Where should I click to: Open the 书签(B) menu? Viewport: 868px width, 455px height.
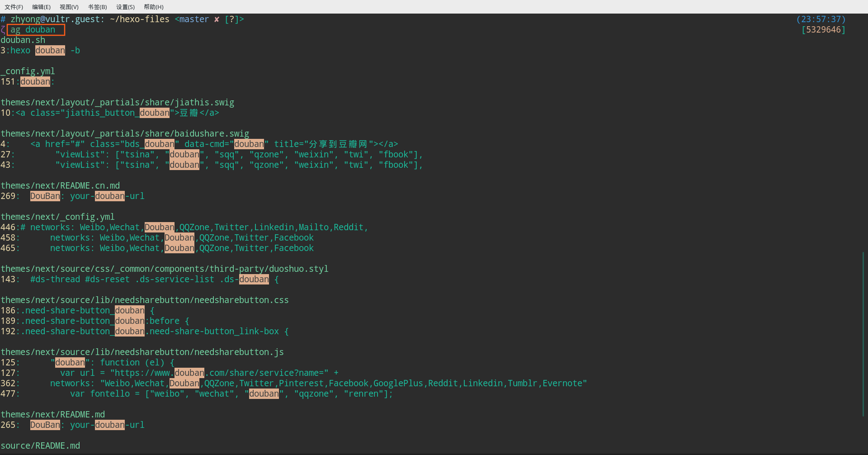(x=97, y=7)
